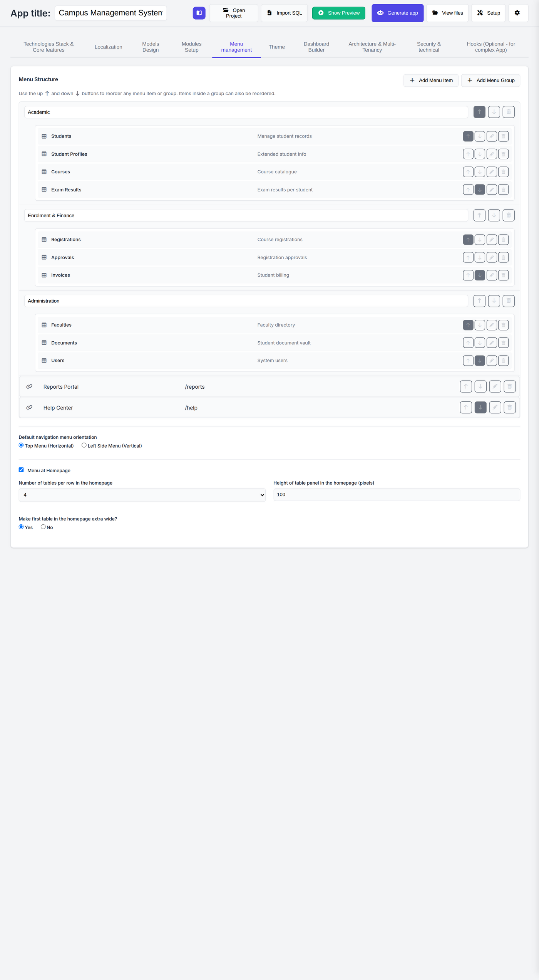Open the Theme tab
Viewport: 539px width, 980px height.
pos(277,47)
